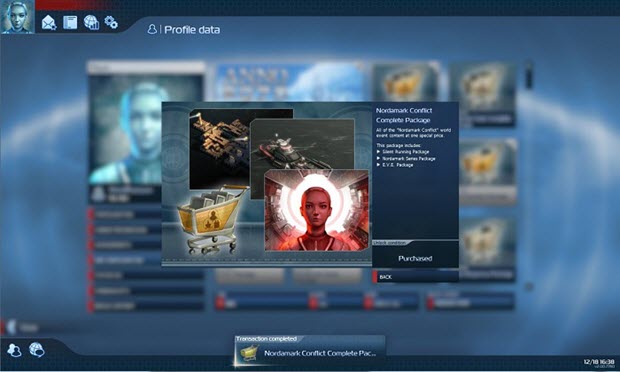620x372 pixels.
Task: View the ship preview image
Action: (x=302, y=145)
